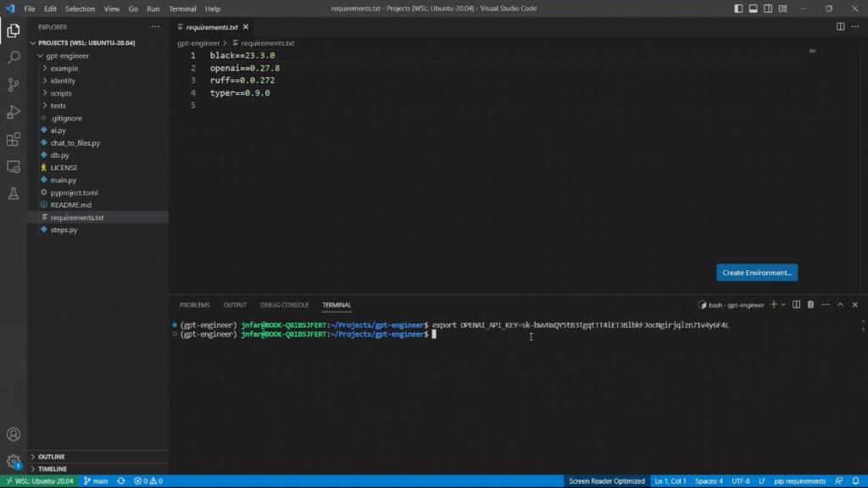Screen dimensions: 868x488
Task: Open the Terminal menu
Action: point(182,8)
